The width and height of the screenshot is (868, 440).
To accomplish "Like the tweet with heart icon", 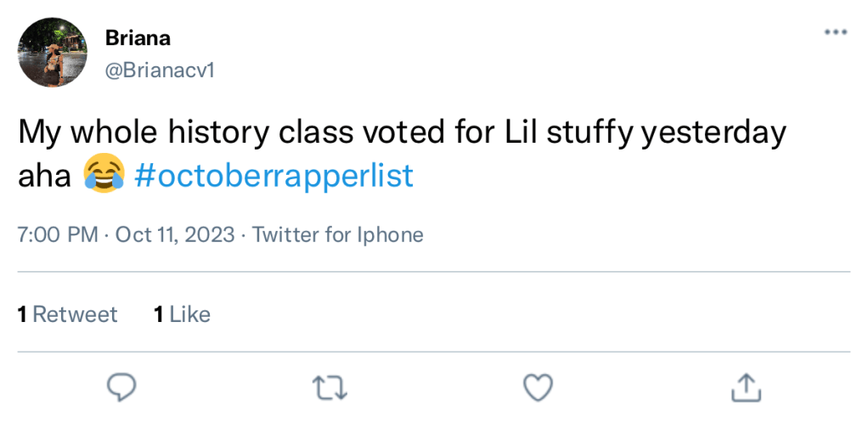I will pos(537,388).
